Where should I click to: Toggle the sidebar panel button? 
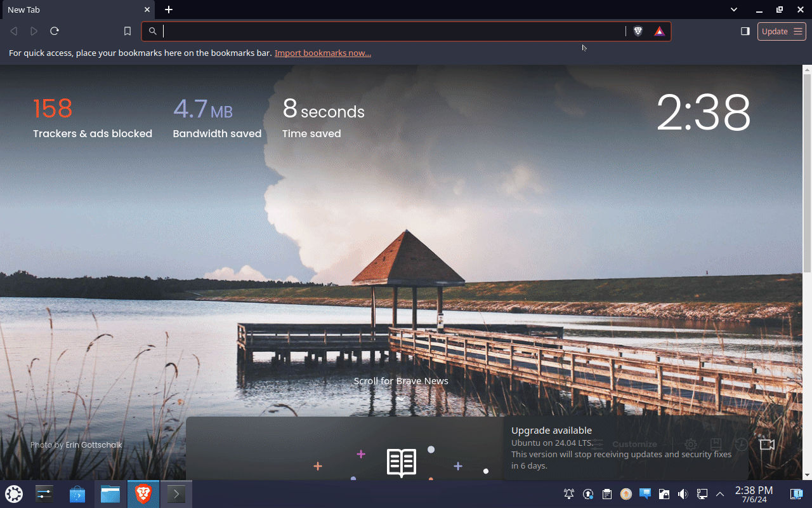[745, 31]
